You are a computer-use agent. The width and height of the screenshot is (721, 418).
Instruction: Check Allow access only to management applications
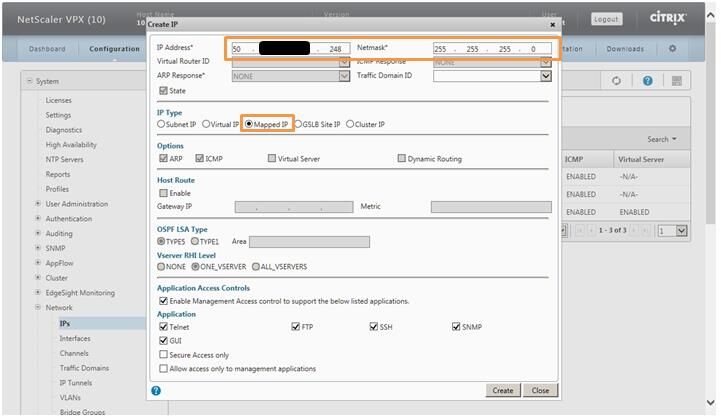(163, 368)
